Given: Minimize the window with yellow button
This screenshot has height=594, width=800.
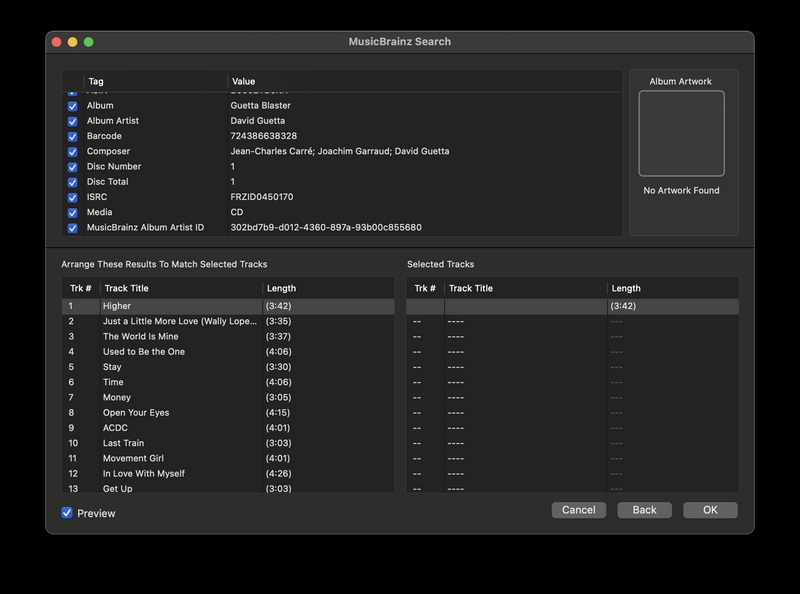Looking at the screenshot, I should (72, 42).
